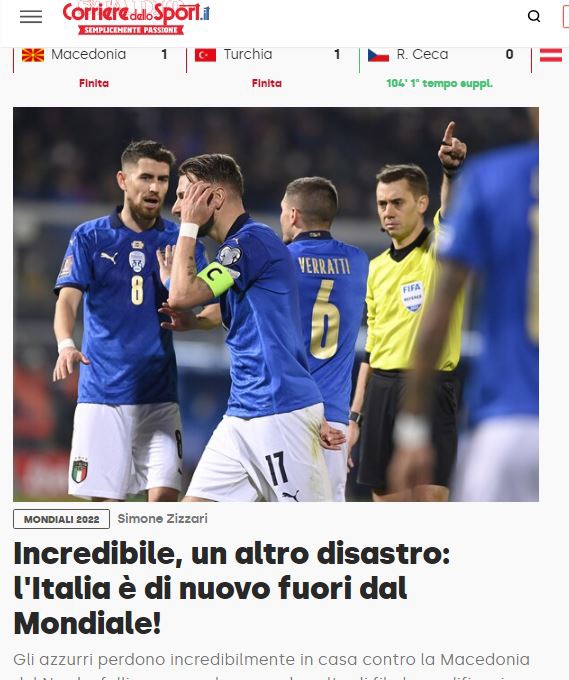The height and width of the screenshot is (680, 569).
Task: Click the Finita status under Macedonia
Action: pos(94,83)
